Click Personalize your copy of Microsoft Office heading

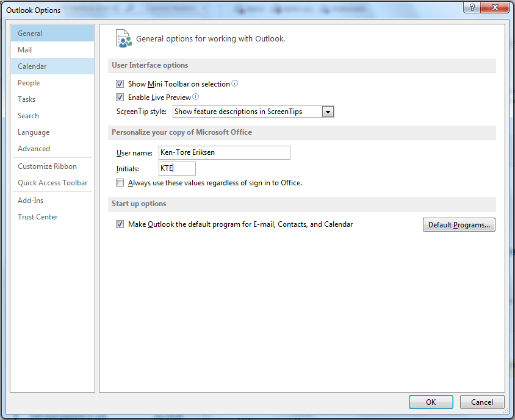[x=182, y=132]
